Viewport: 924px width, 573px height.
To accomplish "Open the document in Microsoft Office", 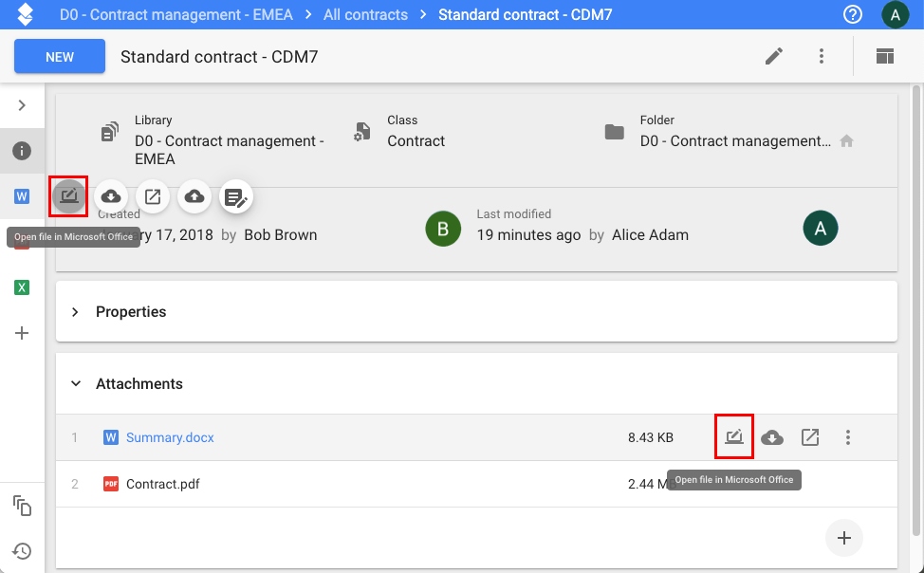I will coord(69,196).
